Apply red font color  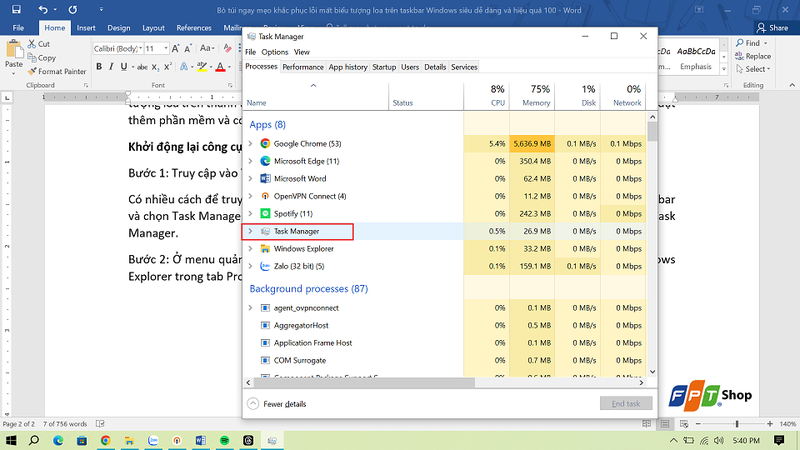pyautogui.click(x=220, y=67)
